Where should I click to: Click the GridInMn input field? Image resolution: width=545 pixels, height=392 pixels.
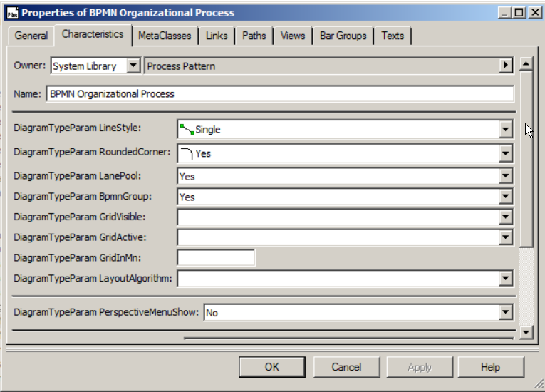(x=216, y=258)
